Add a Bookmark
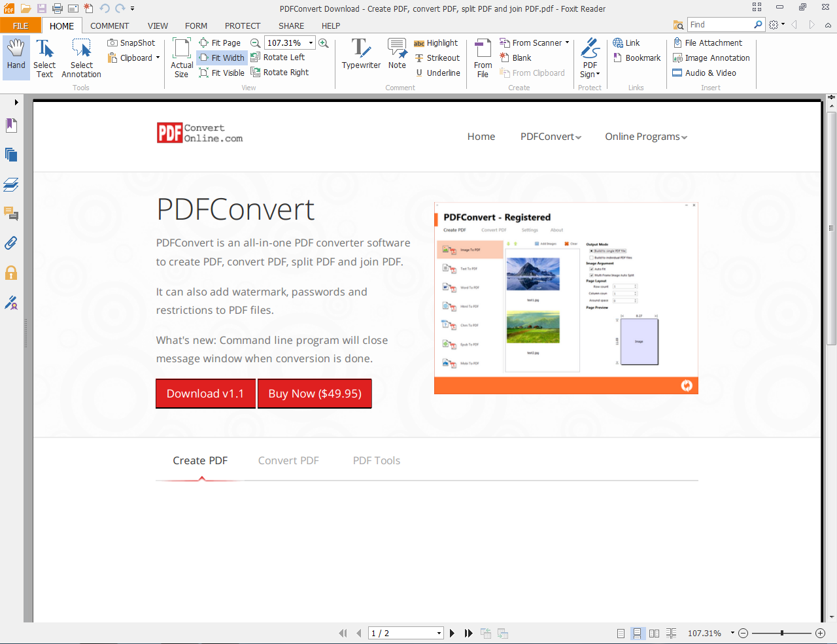This screenshot has height=644, width=837. [637, 58]
